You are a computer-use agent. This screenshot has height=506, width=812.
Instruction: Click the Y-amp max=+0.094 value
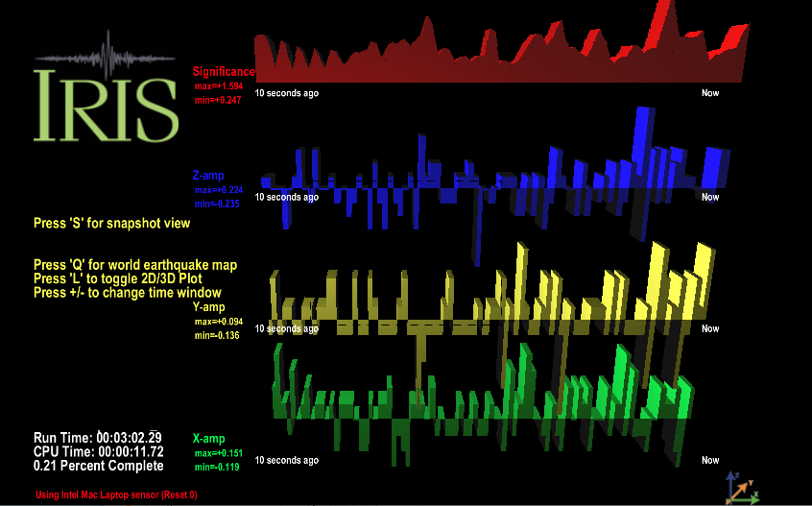(x=219, y=321)
